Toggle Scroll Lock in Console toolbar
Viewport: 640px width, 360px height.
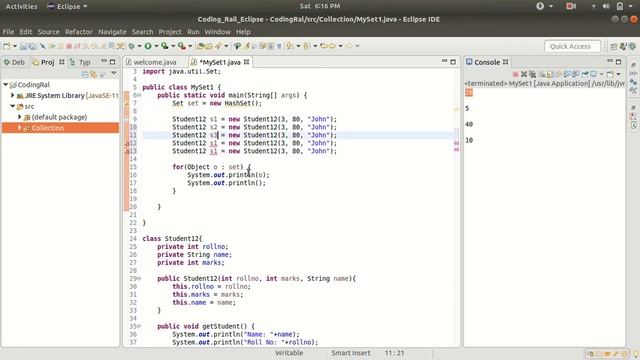pos(549,74)
